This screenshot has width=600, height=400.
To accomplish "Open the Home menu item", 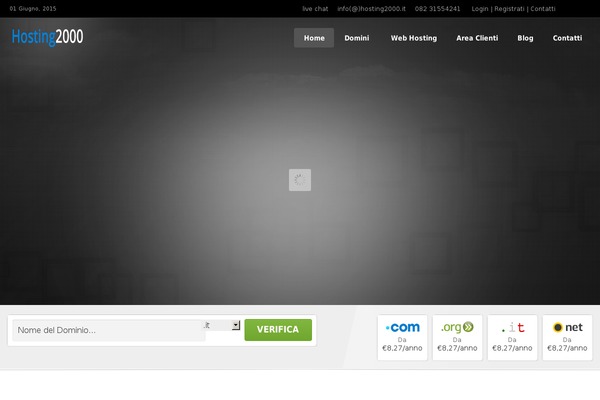I will pyautogui.click(x=314, y=38).
